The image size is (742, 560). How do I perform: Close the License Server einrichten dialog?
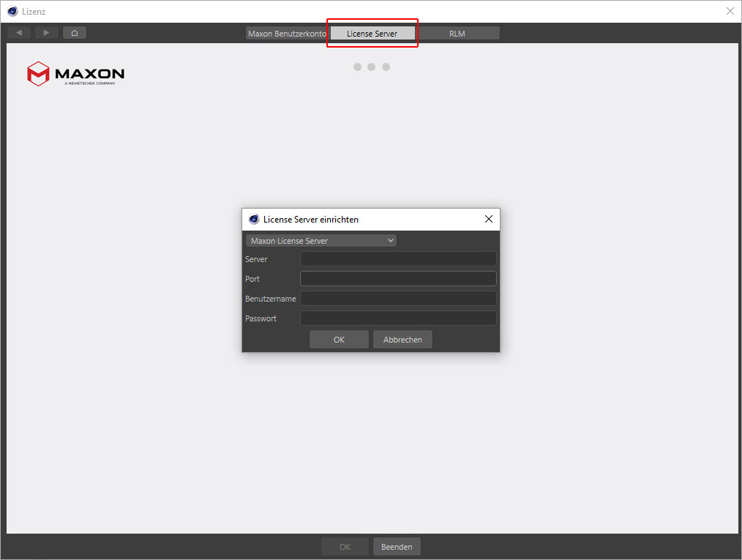tap(489, 219)
